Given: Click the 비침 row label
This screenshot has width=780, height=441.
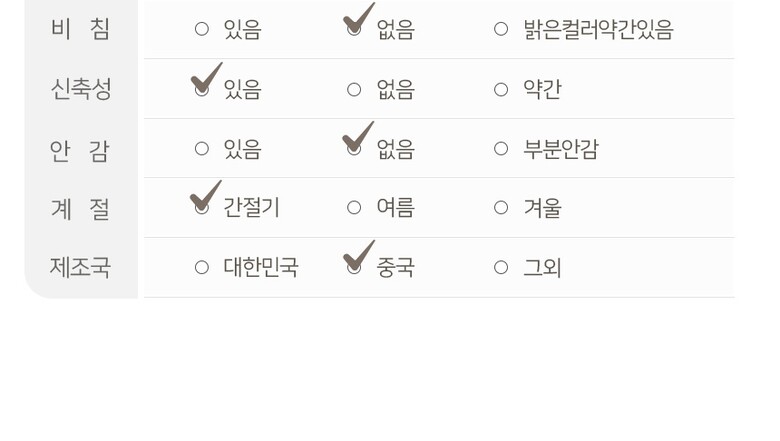Looking at the screenshot, I should click(x=80, y=29).
